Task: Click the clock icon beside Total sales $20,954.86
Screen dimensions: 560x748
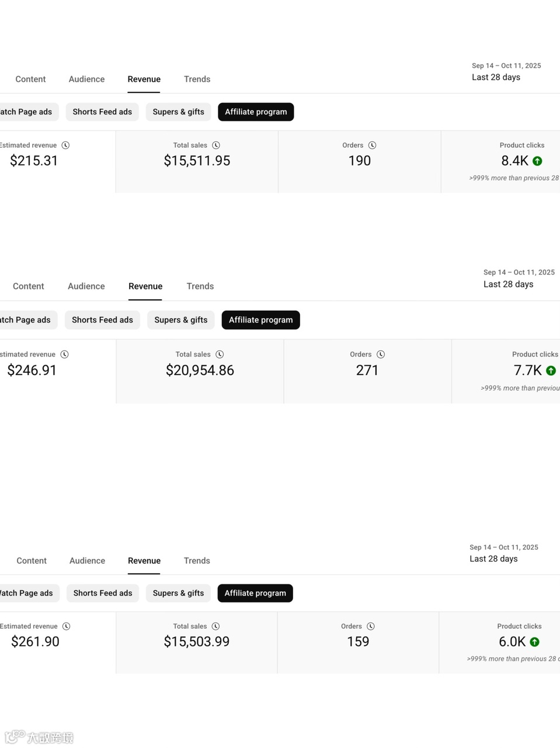Action: tap(220, 355)
